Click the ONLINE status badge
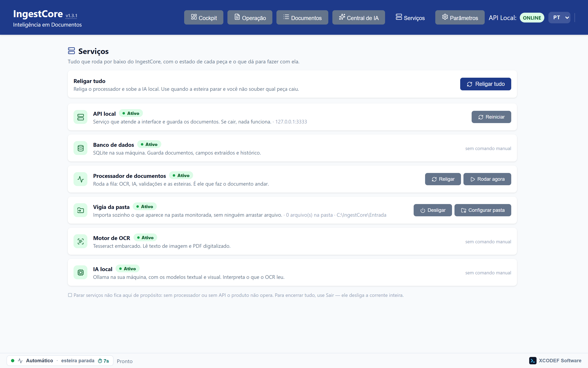Image resolution: width=588 pixels, height=368 pixels. tap(532, 18)
